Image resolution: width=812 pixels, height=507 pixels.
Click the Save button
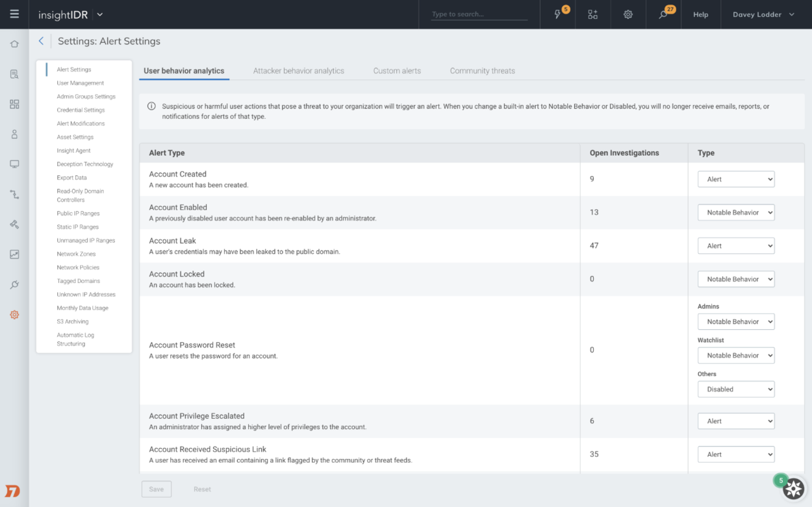pos(157,489)
